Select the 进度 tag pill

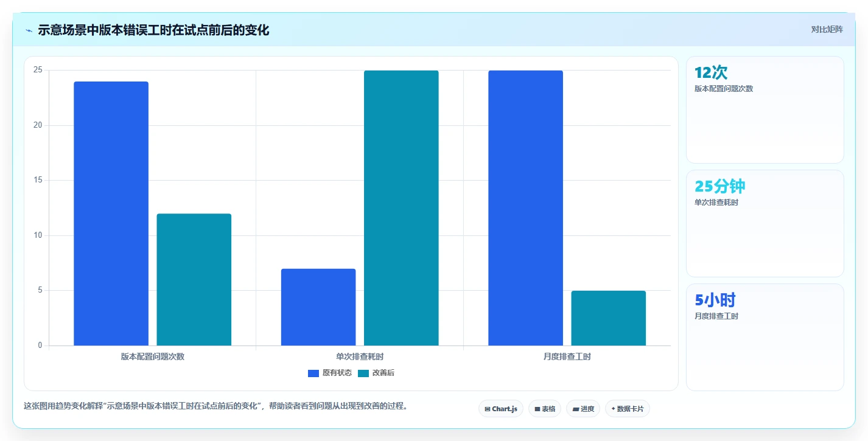pyautogui.click(x=583, y=409)
